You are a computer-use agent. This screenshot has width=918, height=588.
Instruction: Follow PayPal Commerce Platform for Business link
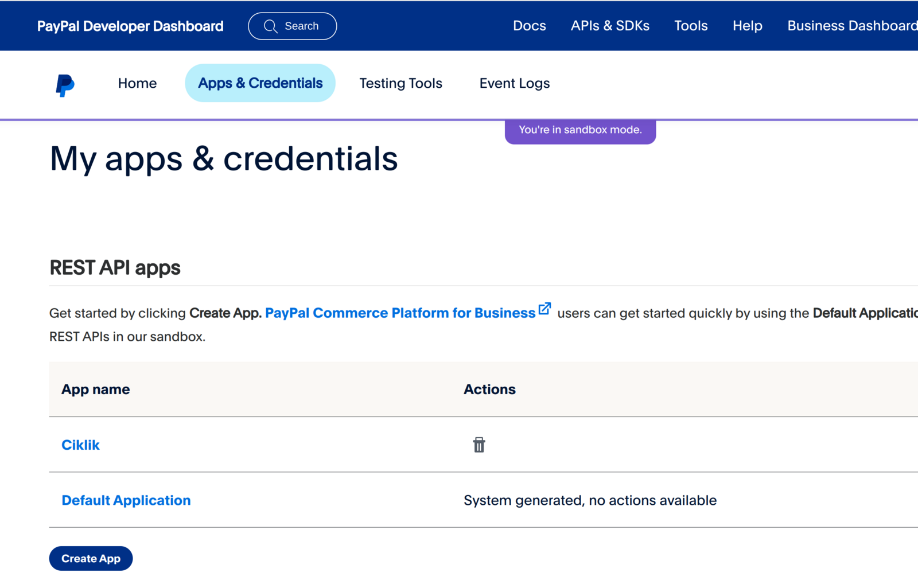[x=400, y=313]
